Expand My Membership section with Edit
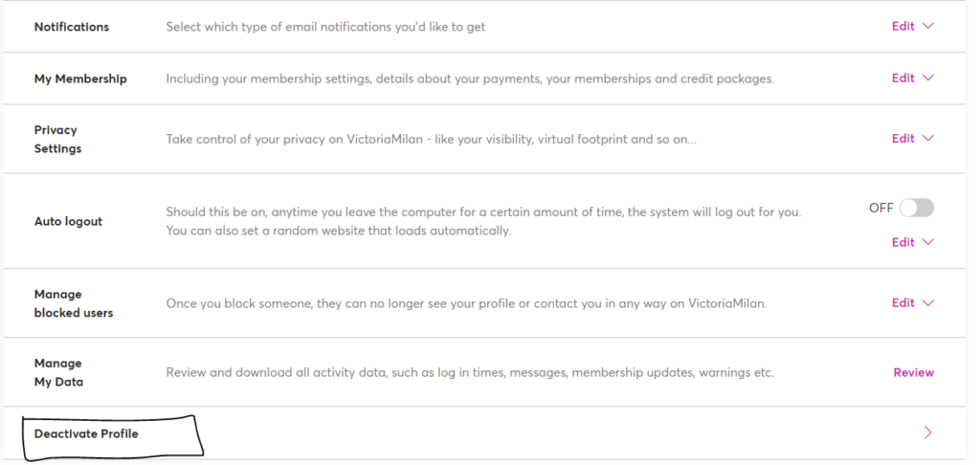This screenshot has height=465, width=980. click(903, 78)
